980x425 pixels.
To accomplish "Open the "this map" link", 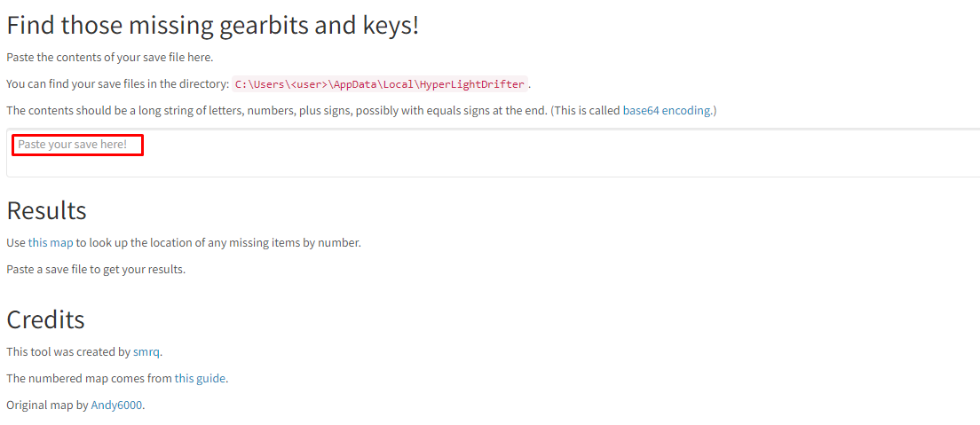I will (x=51, y=242).
